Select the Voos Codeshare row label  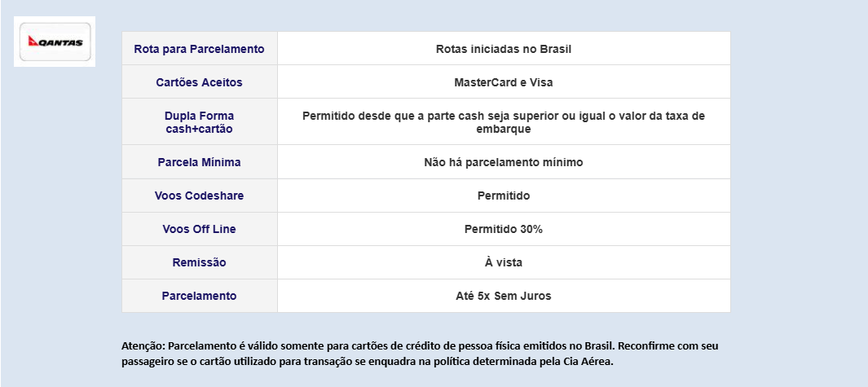200,196
